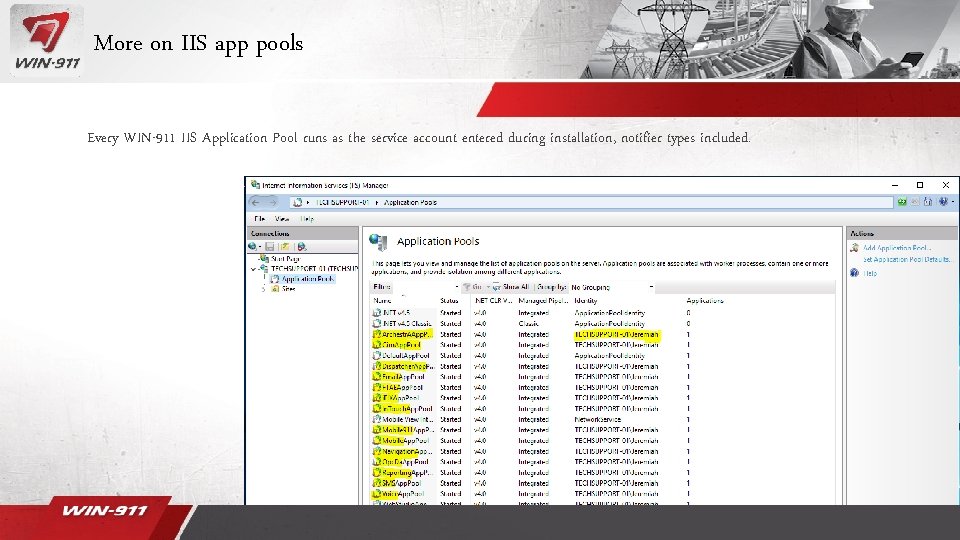Click the Show All button label
960x540 pixels.
click(x=516, y=287)
